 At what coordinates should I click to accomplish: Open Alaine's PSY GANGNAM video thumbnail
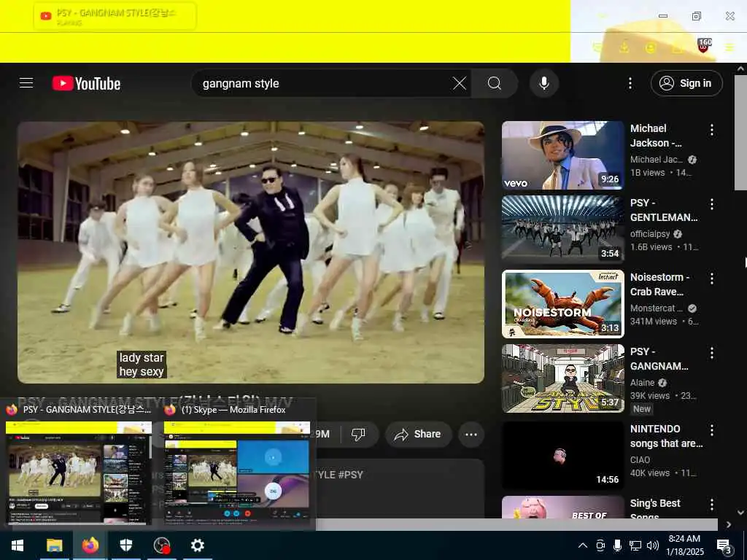tap(562, 378)
